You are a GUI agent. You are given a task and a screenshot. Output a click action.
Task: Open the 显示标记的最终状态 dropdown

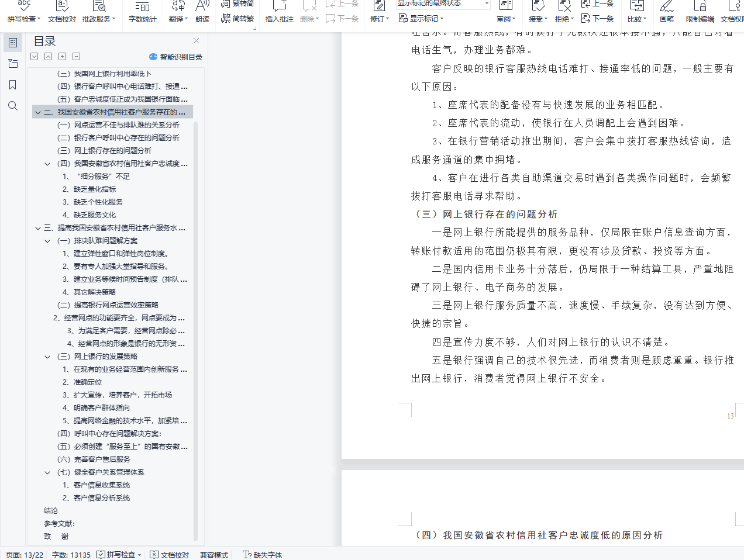pyautogui.click(x=443, y=4)
